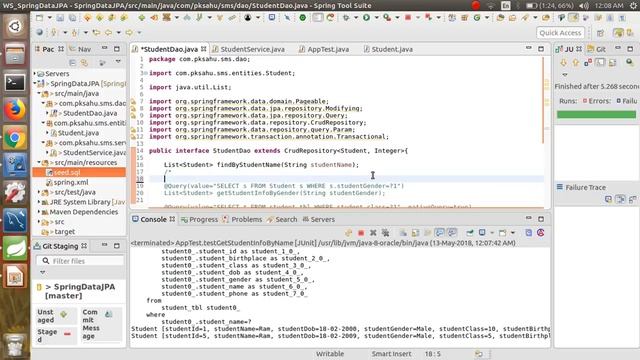This screenshot has height=360, width=640.
Task: Expand the src/test/java folder
Action: click(x=39, y=192)
